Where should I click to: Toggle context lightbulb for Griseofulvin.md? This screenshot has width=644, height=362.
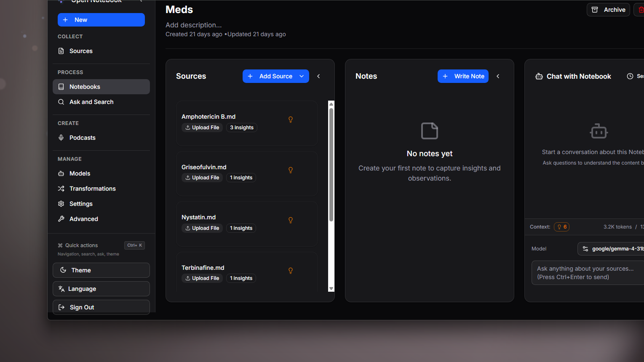coord(291,170)
